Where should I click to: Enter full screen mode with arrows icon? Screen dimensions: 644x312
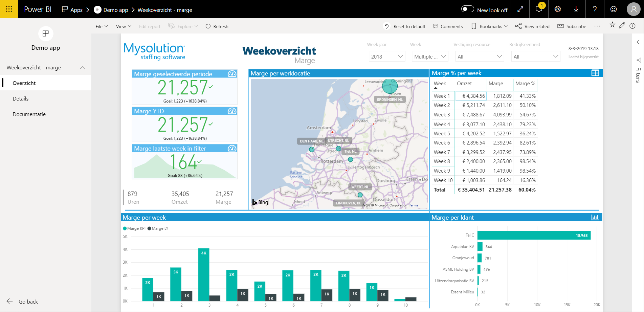point(520,9)
